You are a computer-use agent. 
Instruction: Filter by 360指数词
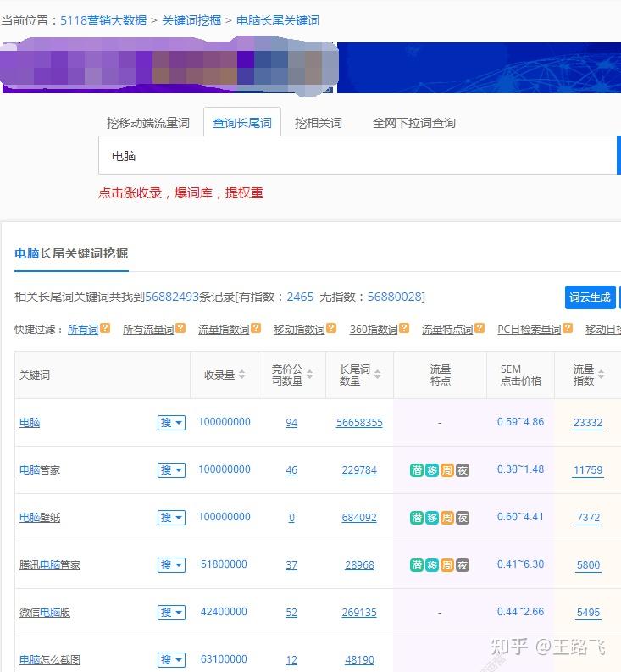point(374,330)
